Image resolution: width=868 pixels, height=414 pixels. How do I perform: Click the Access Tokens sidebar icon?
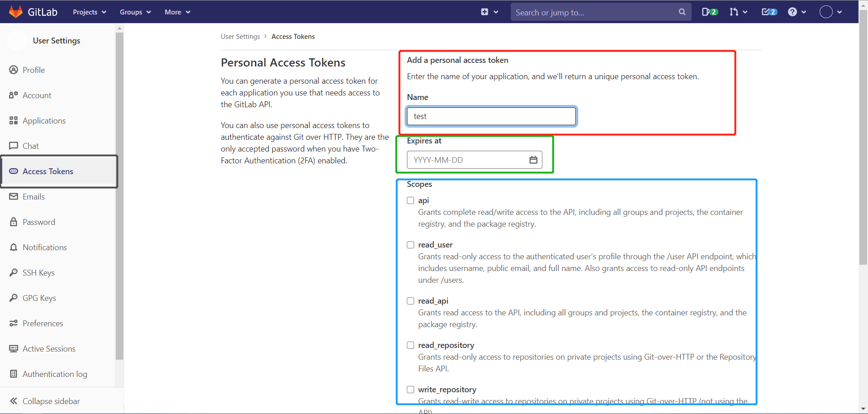(x=14, y=171)
